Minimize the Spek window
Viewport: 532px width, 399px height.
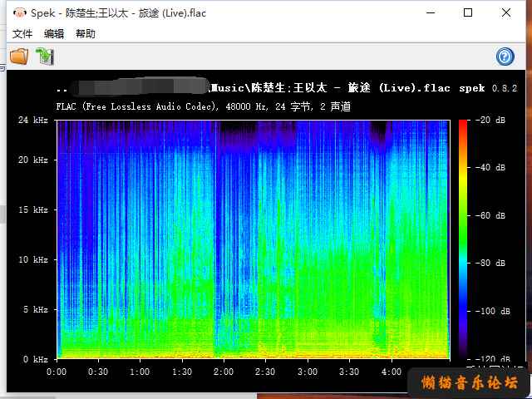[x=431, y=13]
